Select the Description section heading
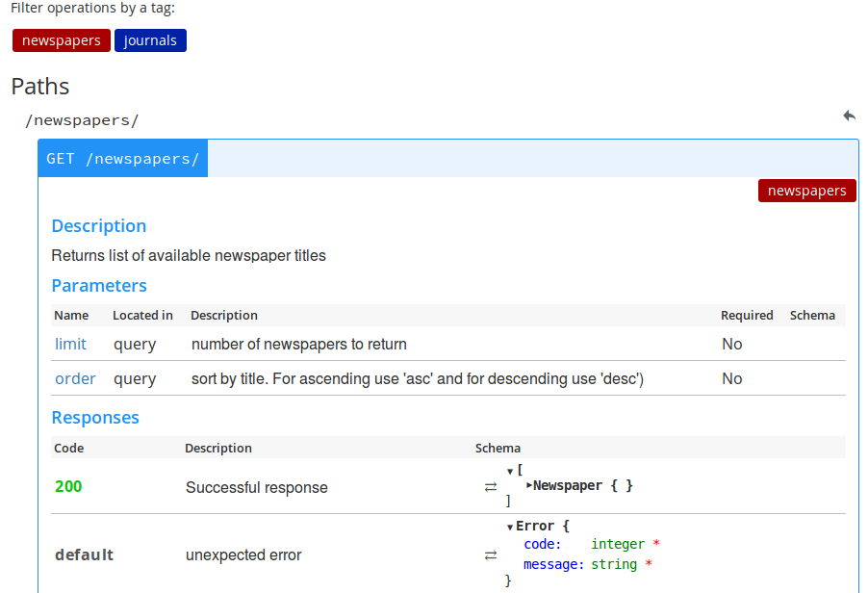The image size is (868, 593). [99, 226]
